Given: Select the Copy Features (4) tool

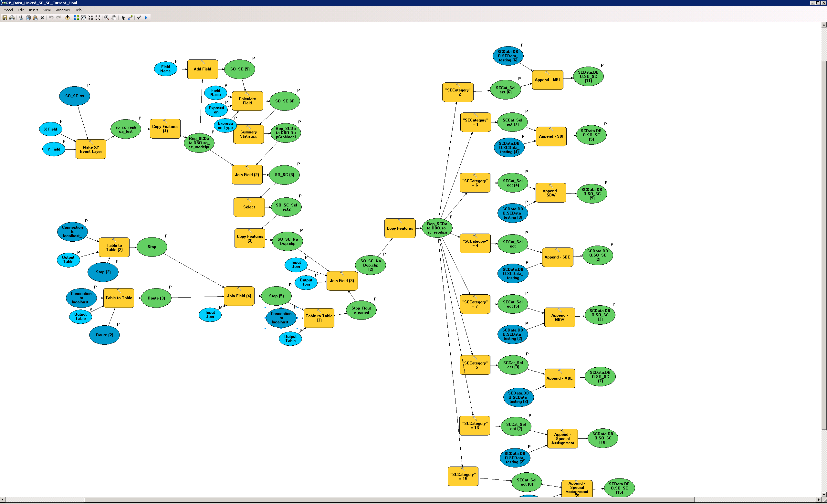Looking at the screenshot, I should pyautogui.click(x=165, y=129).
